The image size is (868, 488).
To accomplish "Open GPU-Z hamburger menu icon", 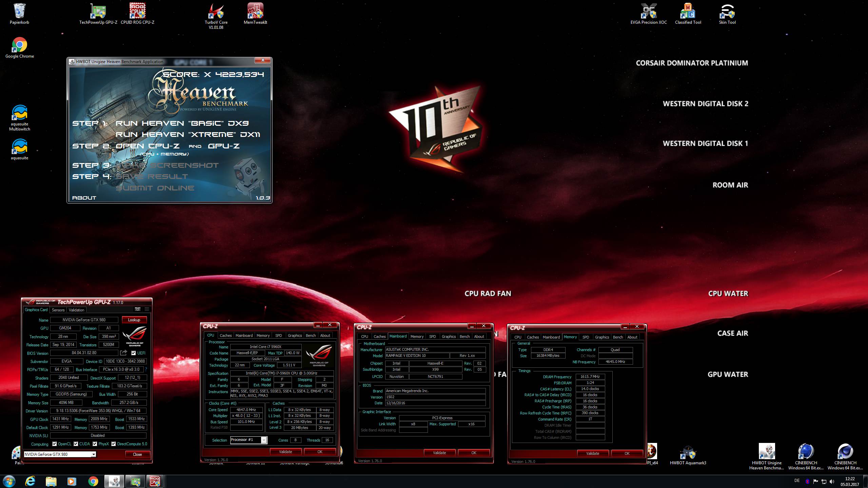I will coord(147,309).
